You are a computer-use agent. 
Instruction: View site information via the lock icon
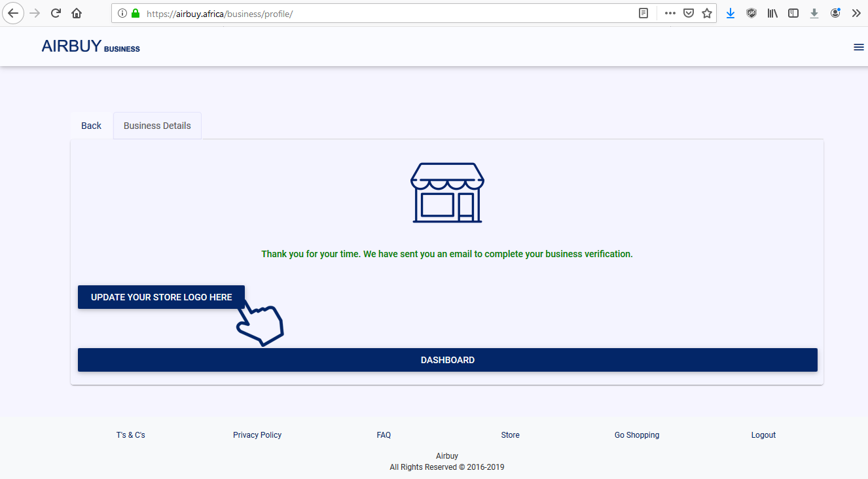click(136, 13)
